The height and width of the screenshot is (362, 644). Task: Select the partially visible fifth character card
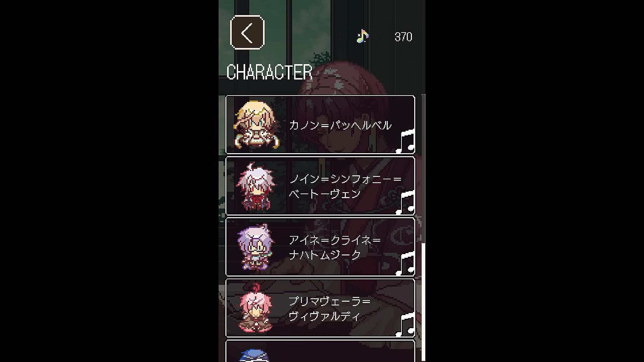click(320, 351)
